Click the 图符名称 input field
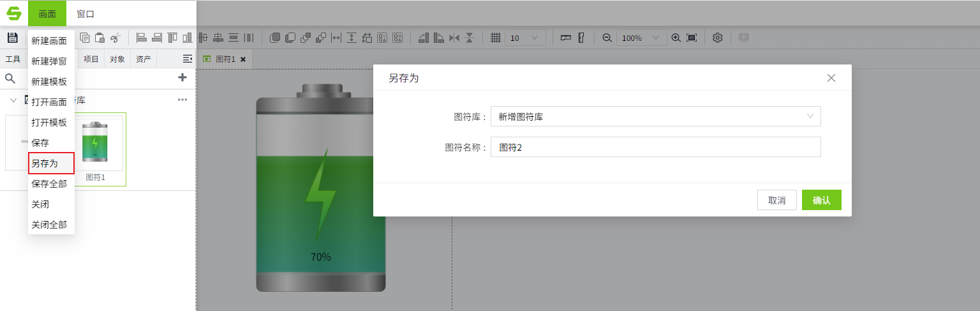 point(656,147)
